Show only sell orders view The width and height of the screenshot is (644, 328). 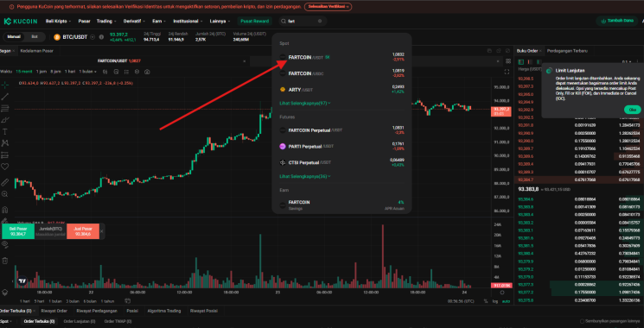pos(529,62)
